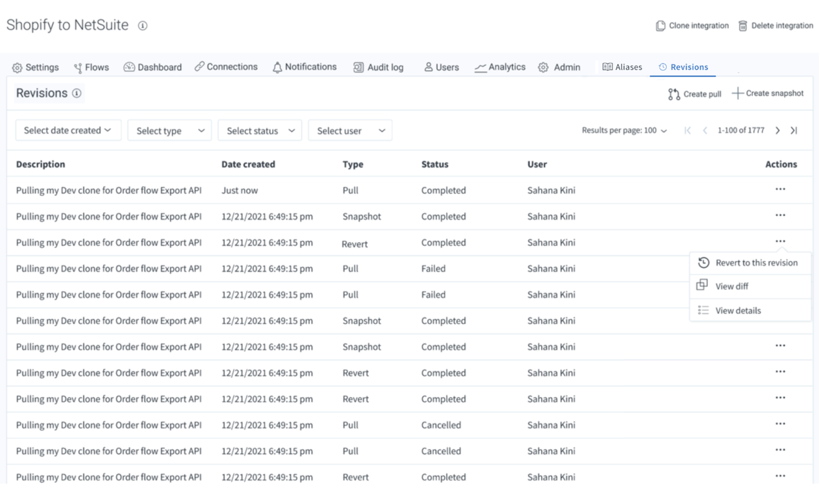This screenshot has height=504, width=821.
Task: Select the Revisions tab
Action: point(683,67)
